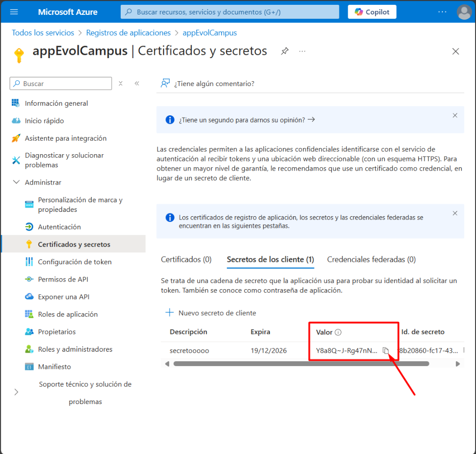Viewport: 476px width, 454px height.
Task: Switch to Credenciales federadas (0) tab
Action: click(x=371, y=259)
